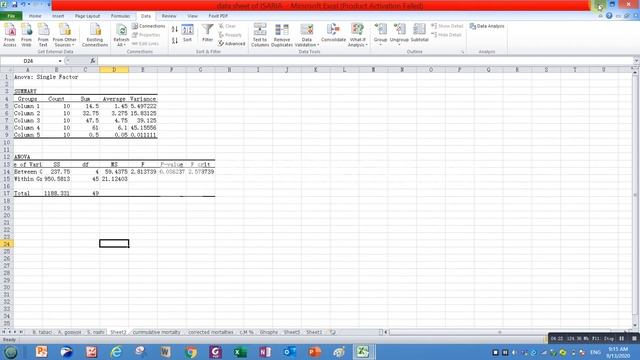Open the 'corrected mortalties' sheet tab

click(x=211, y=332)
